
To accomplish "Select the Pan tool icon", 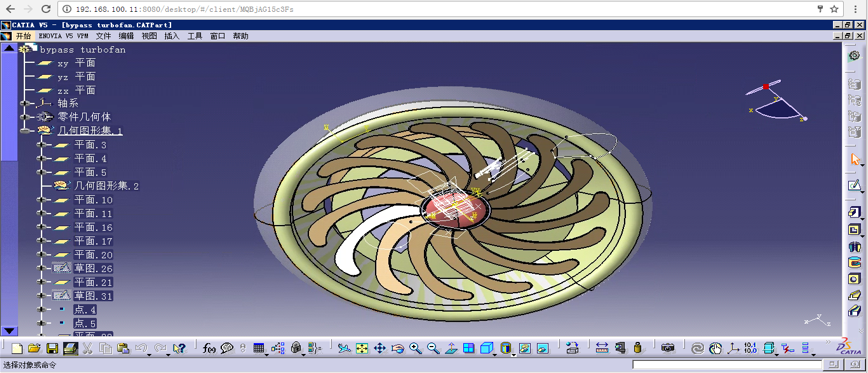I will pos(380,348).
